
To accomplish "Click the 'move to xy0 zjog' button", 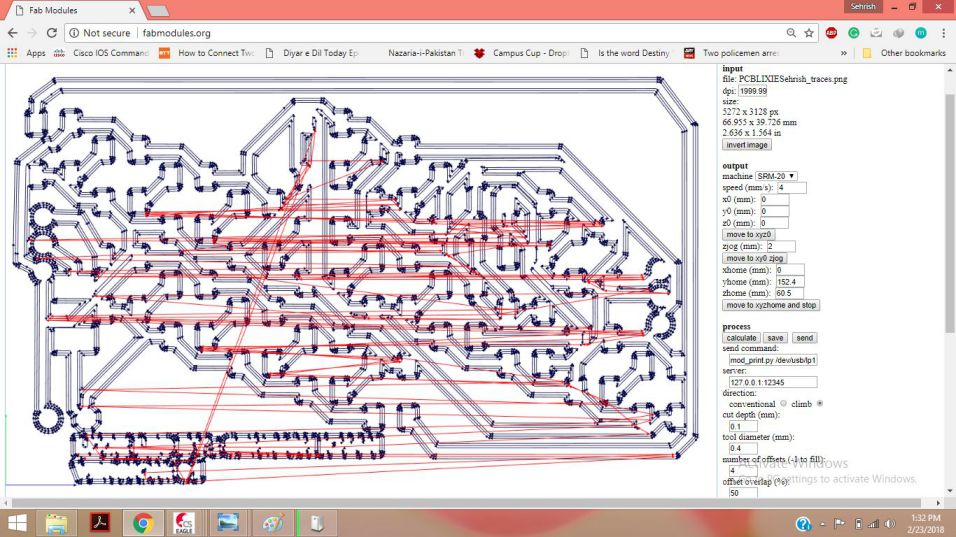I will tap(755, 258).
